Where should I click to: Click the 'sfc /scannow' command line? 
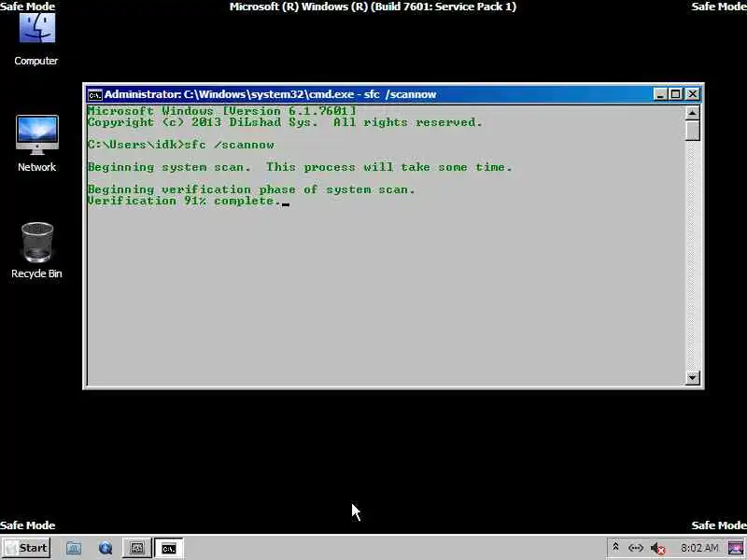coord(181,145)
